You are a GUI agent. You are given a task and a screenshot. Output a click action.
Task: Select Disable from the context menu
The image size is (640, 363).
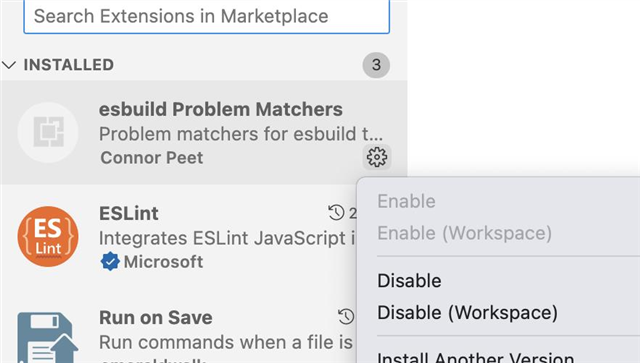click(409, 281)
